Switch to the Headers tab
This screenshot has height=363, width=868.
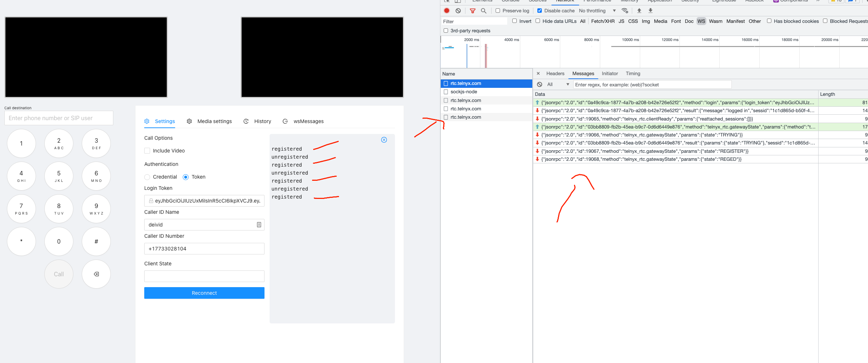coord(555,73)
